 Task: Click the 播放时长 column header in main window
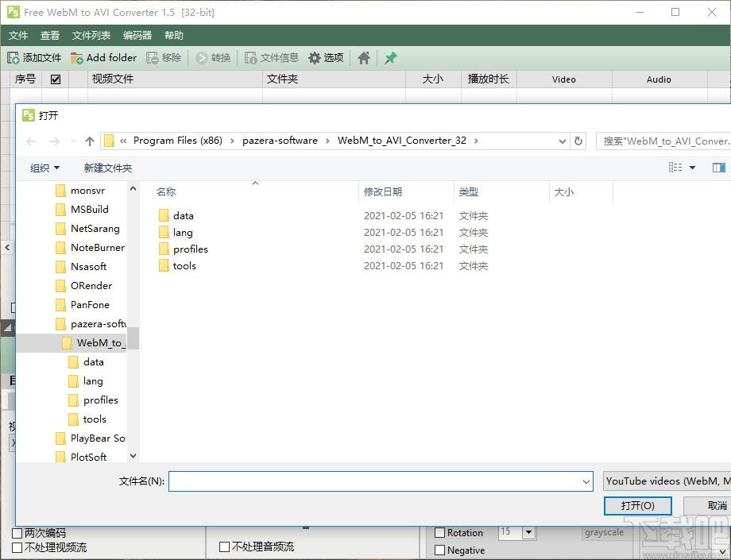point(488,79)
